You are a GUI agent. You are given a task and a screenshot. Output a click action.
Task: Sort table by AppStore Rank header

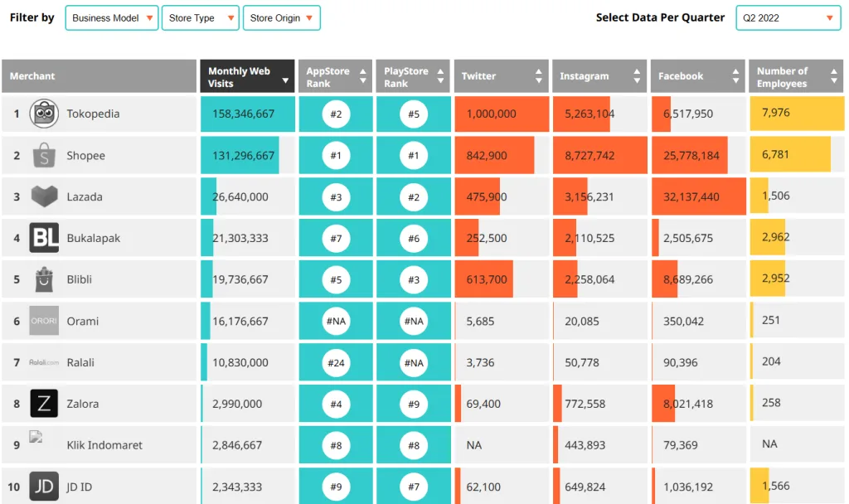point(335,76)
